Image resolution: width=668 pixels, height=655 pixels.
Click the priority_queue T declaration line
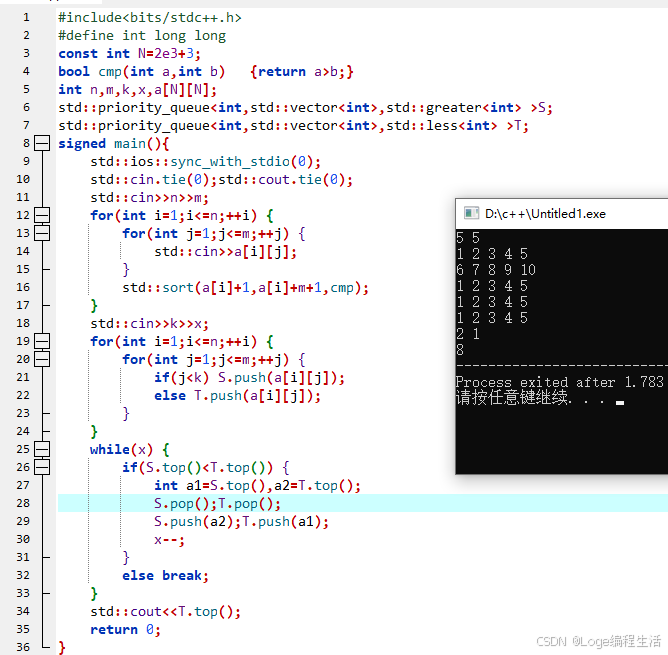coord(294,126)
